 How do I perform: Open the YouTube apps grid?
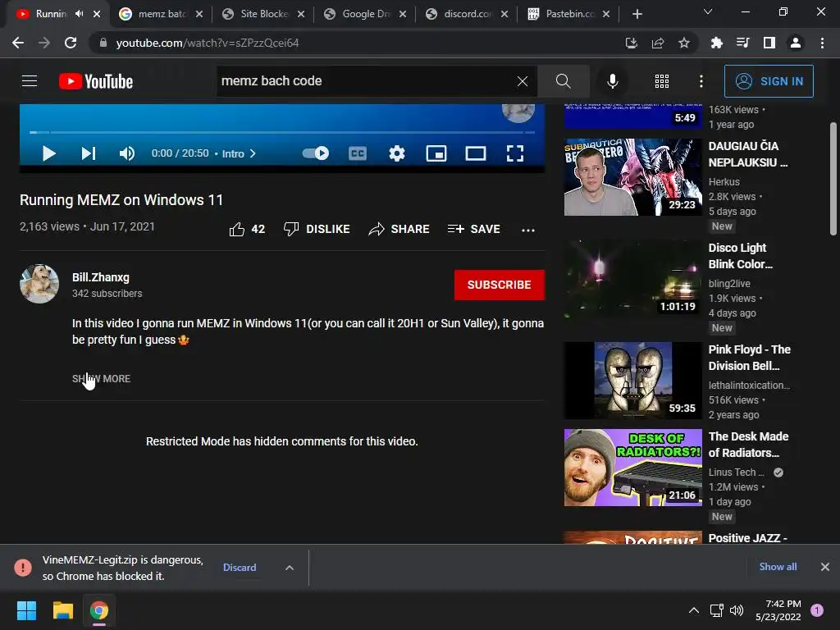662,81
